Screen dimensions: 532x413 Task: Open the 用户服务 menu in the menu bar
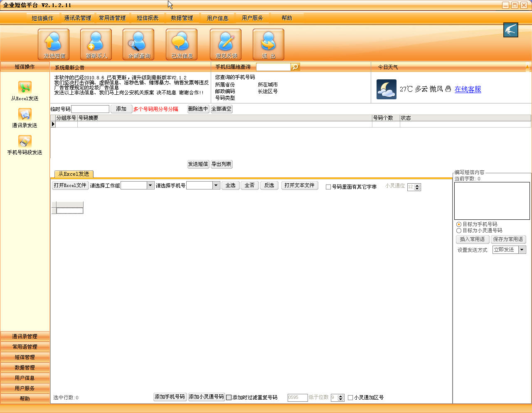252,18
